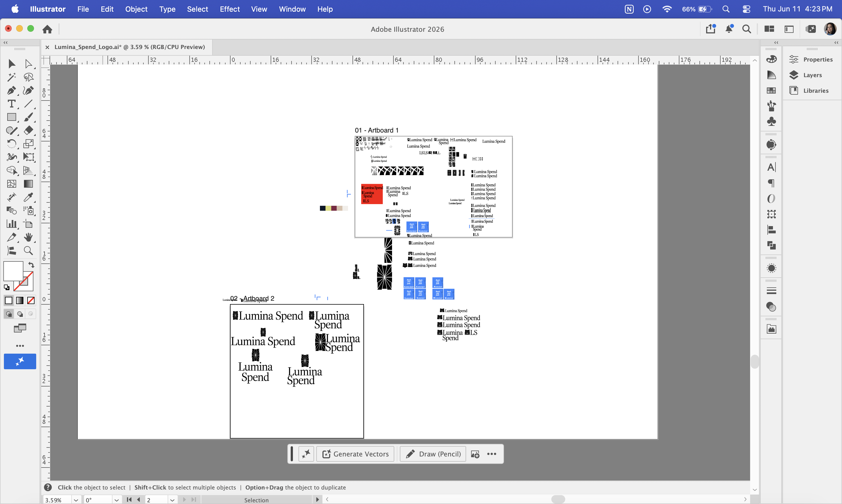Set paint type to Gradient

tap(20, 300)
